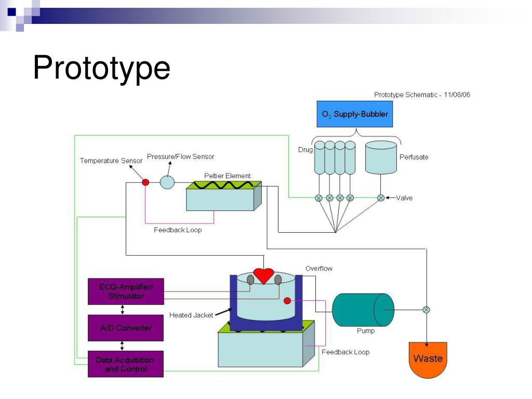Select the orange Waste container
Image resolution: width=532 pixels, height=399 pixels.
pyautogui.click(x=428, y=360)
